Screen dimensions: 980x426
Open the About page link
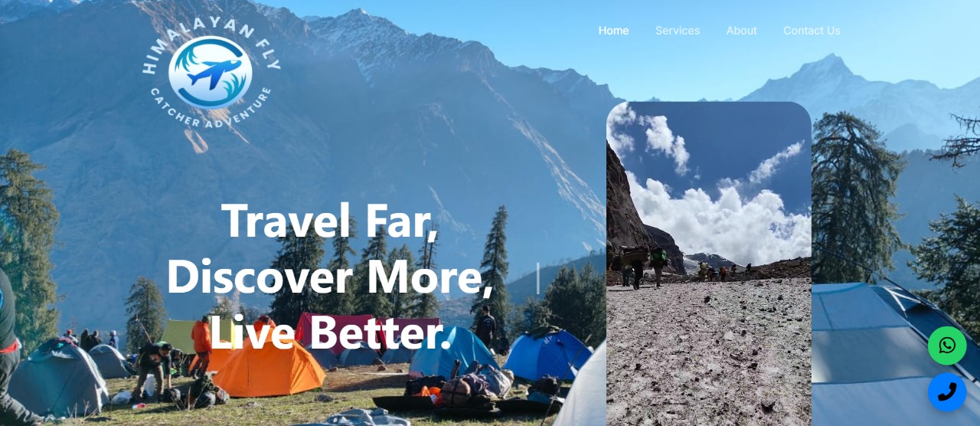click(x=741, y=31)
